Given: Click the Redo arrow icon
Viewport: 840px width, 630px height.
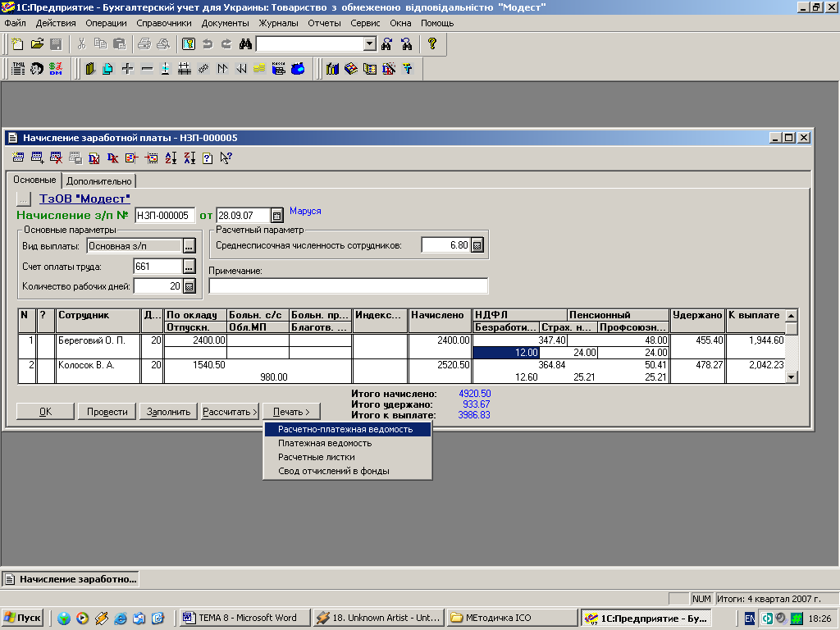Looking at the screenshot, I should [x=226, y=44].
